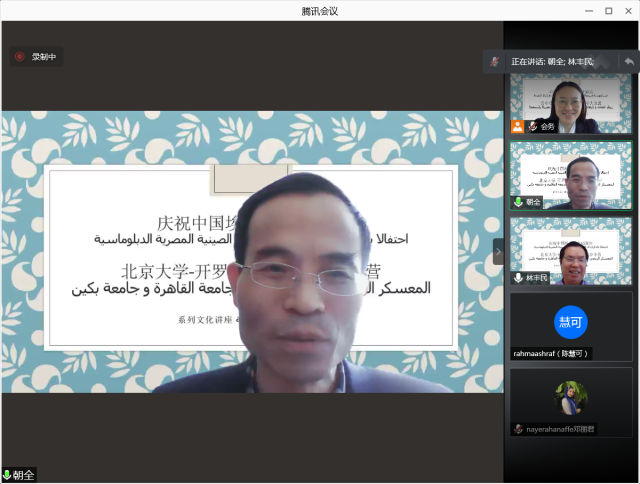Click the orange host icon on 会务 tile

[x=518, y=126]
